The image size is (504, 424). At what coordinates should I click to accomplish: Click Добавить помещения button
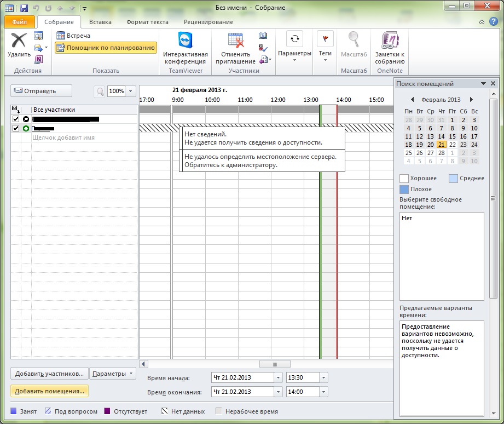[49, 391]
